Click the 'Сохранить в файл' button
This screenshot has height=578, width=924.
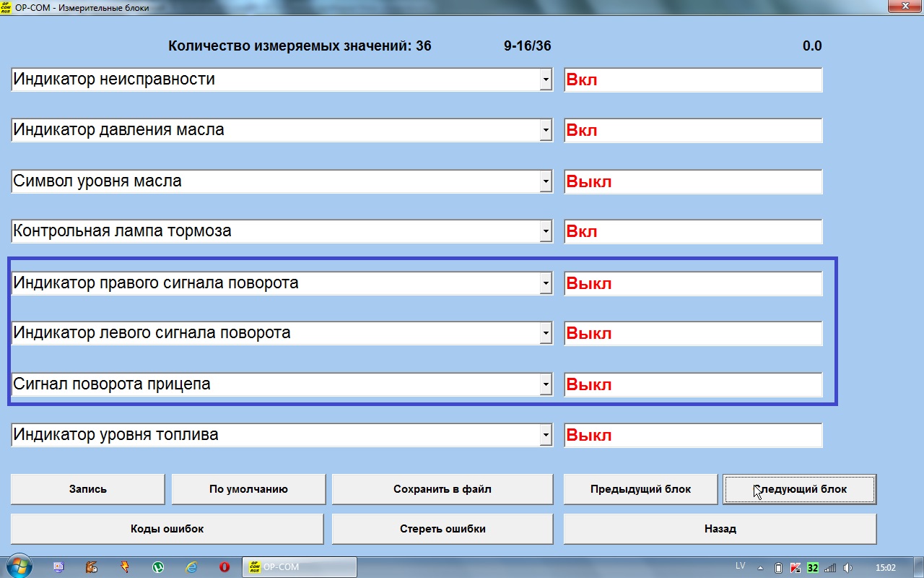(x=442, y=489)
